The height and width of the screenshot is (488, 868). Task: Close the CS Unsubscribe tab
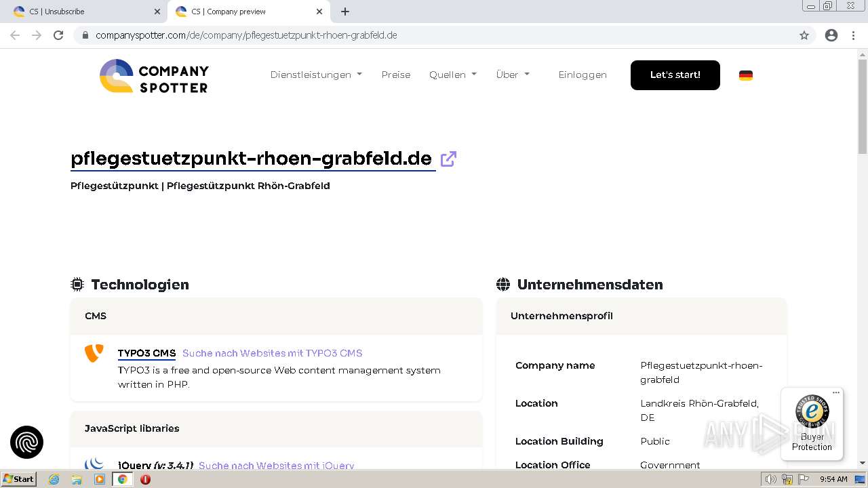point(157,12)
